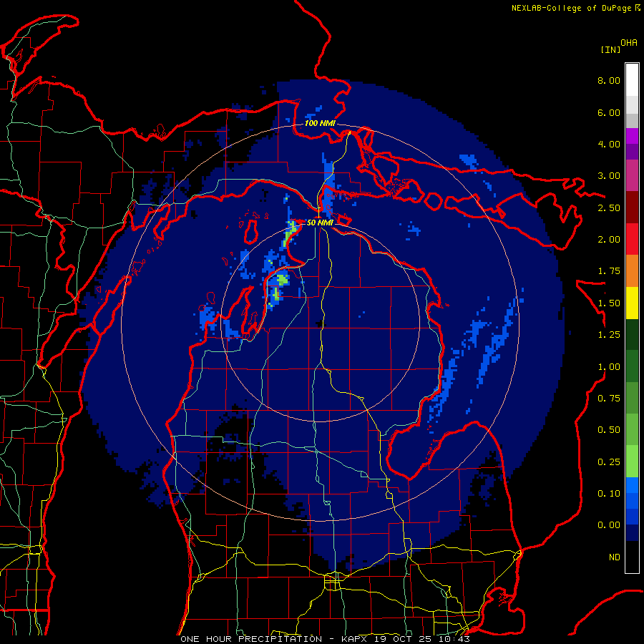Viewport: 644px width, 644px height.
Task: Select the orange swatch beside 1.75
Action: point(632,271)
